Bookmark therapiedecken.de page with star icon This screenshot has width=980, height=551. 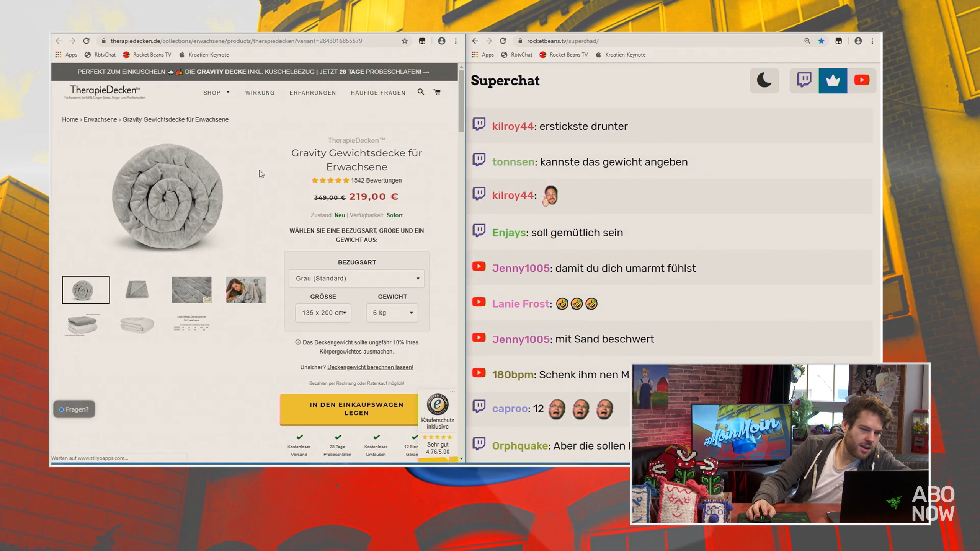coord(405,41)
